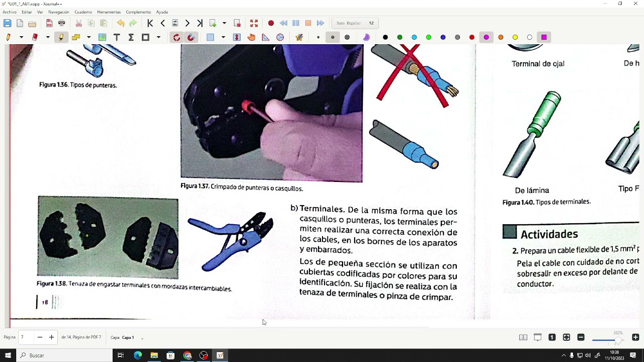This screenshot has height=362, width=644.
Task: Open the insert page dropdown arrow
Action: (224, 23)
